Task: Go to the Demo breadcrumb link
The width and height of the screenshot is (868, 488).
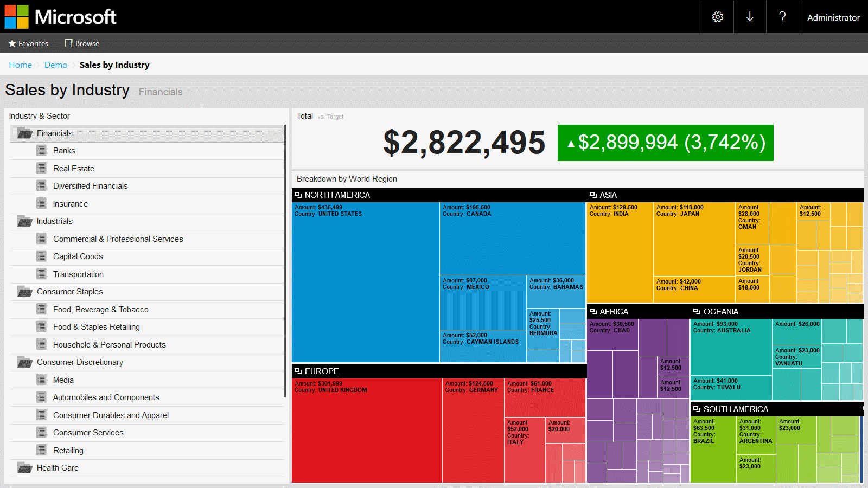Action: [x=56, y=65]
